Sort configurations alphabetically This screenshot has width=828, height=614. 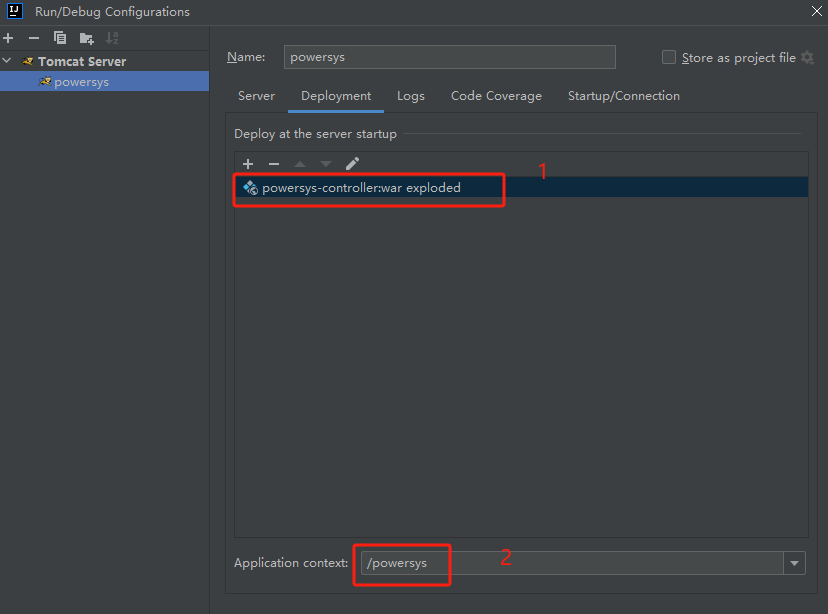tap(112, 38)
